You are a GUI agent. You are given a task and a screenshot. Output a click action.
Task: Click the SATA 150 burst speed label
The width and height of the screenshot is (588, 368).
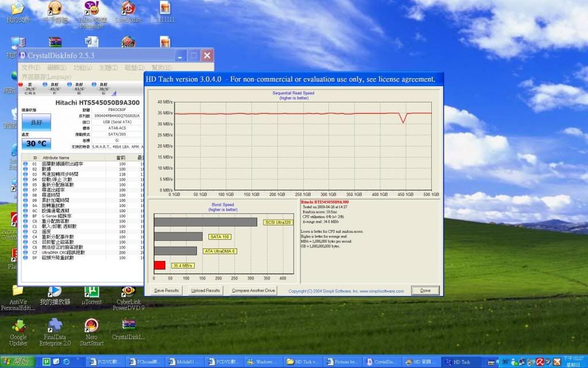pyautogui.click(x=220, y=237)
